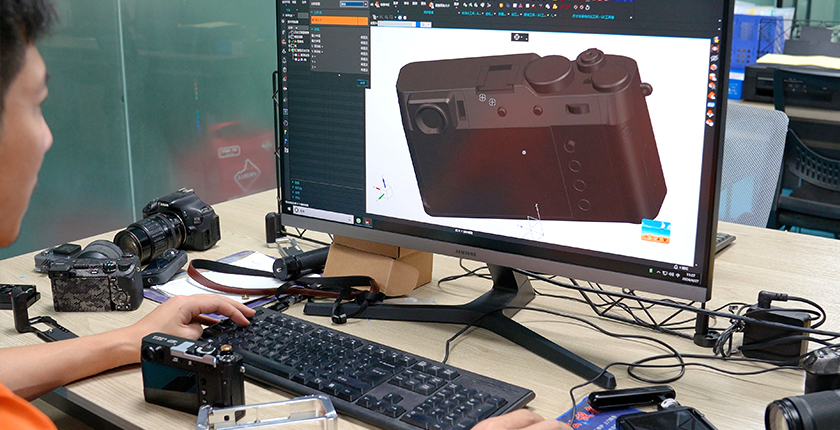
Task: Open the taskbar clock and date
Action: coord(691,278)
